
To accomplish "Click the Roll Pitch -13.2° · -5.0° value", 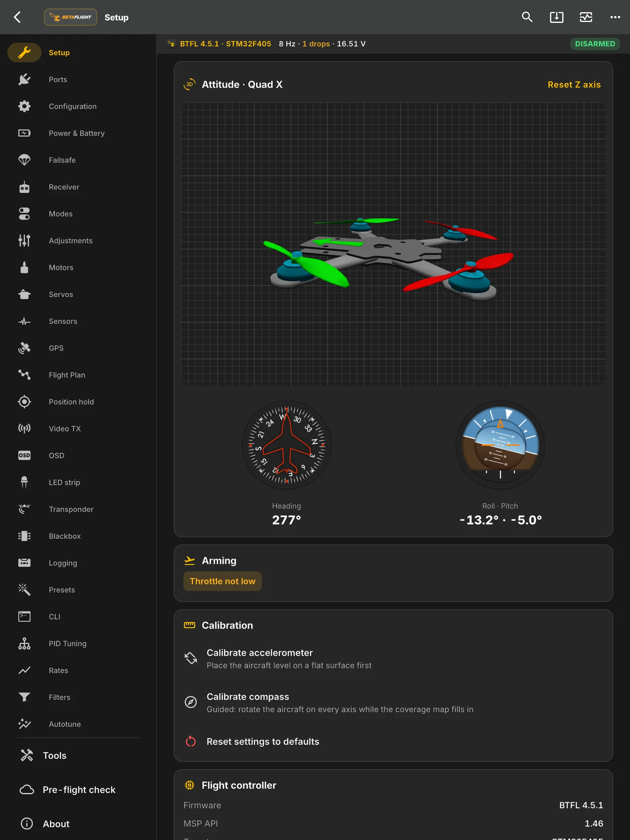I will [x=500, y=520].
